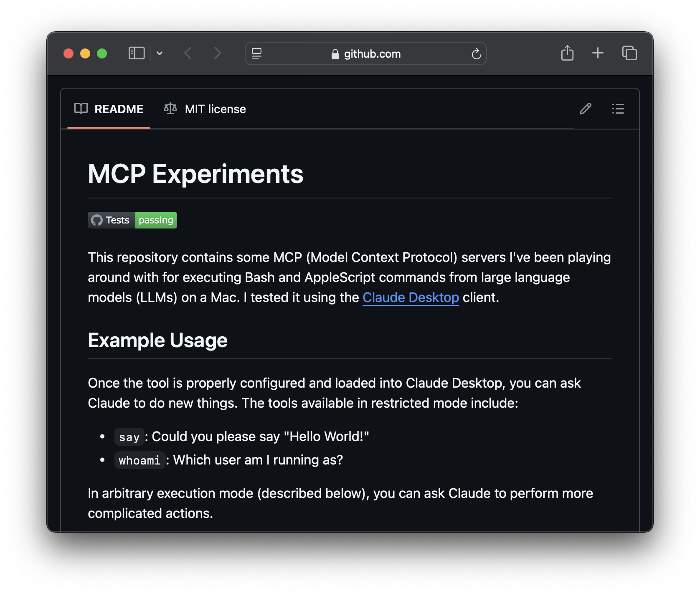Open the sidebar options dropdown chevron
Image resolution: width=700 pixels, height=594 pixels.
tap(160, 53)
